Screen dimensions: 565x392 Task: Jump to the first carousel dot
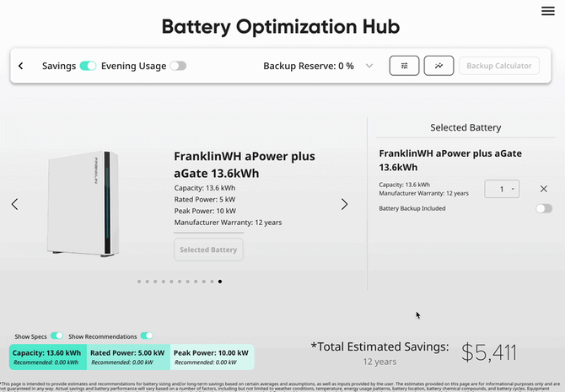(139, 282)
